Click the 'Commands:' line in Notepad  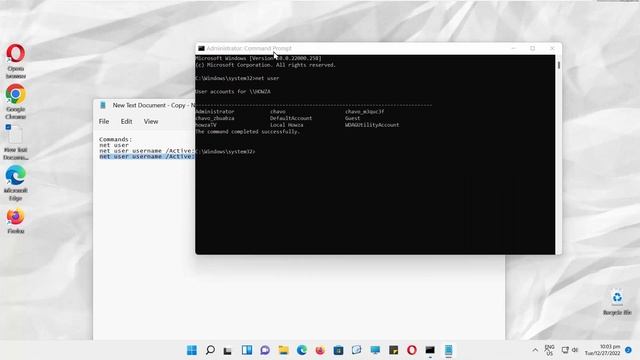tap(116, 139)
